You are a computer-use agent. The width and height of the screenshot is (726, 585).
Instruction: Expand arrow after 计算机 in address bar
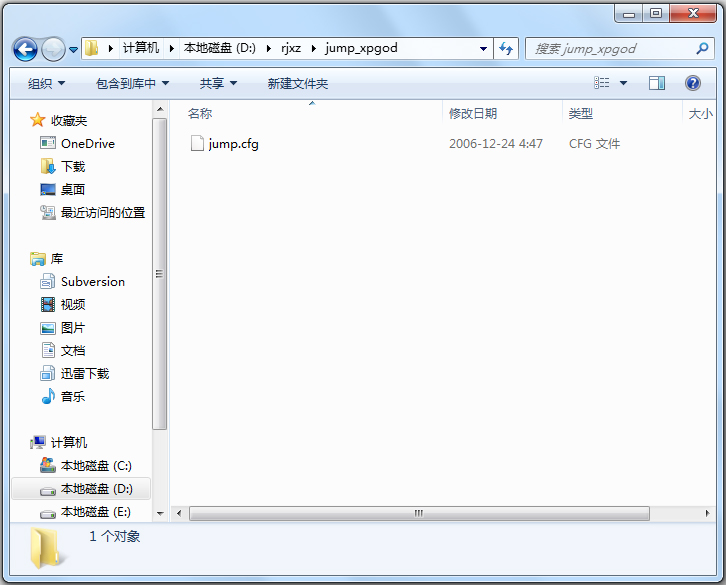click(172, 48)
